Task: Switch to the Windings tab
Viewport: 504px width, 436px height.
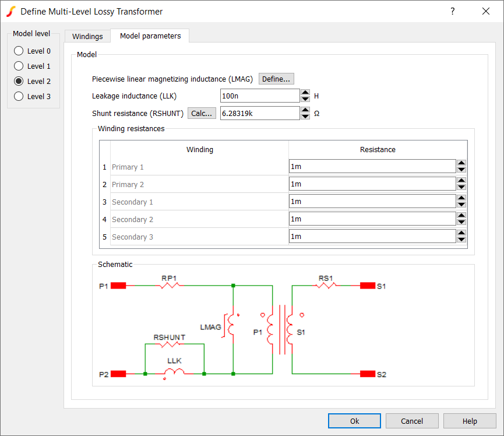Action: tap(87, 36)
